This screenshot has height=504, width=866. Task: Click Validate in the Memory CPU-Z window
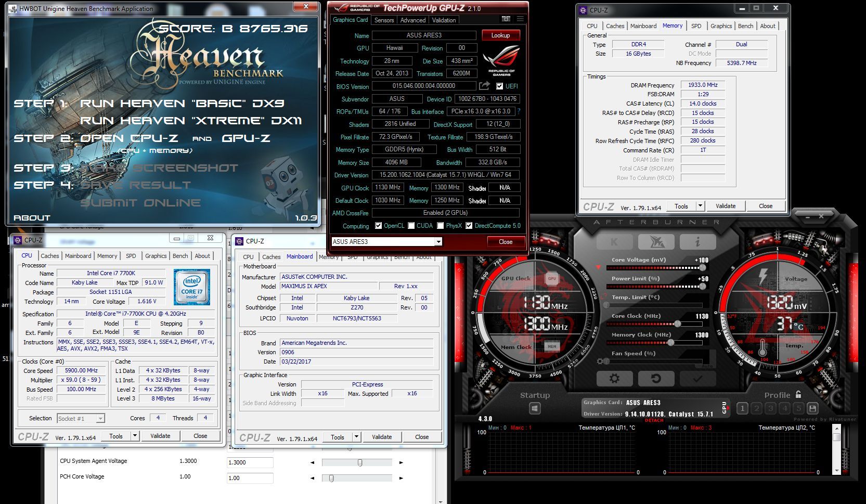726,206
